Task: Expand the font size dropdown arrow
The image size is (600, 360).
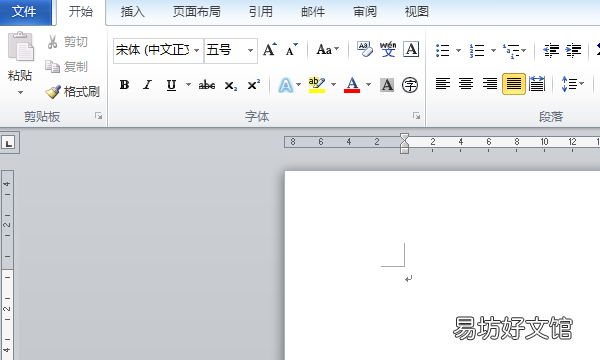Action: [250, 50]
